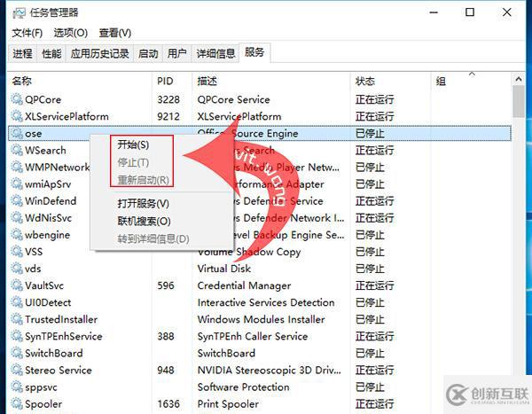The height and width of the screenshot is (414, 532).
Task: Click the gear icon beside WMPNetwork
Action: click(x=17, y=167)
